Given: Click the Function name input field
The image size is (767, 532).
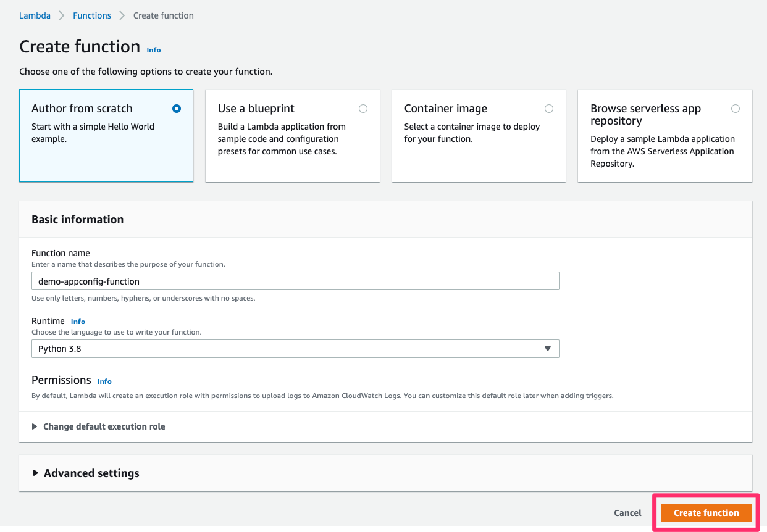Looking at the screenshot, I should coord(295,281).
